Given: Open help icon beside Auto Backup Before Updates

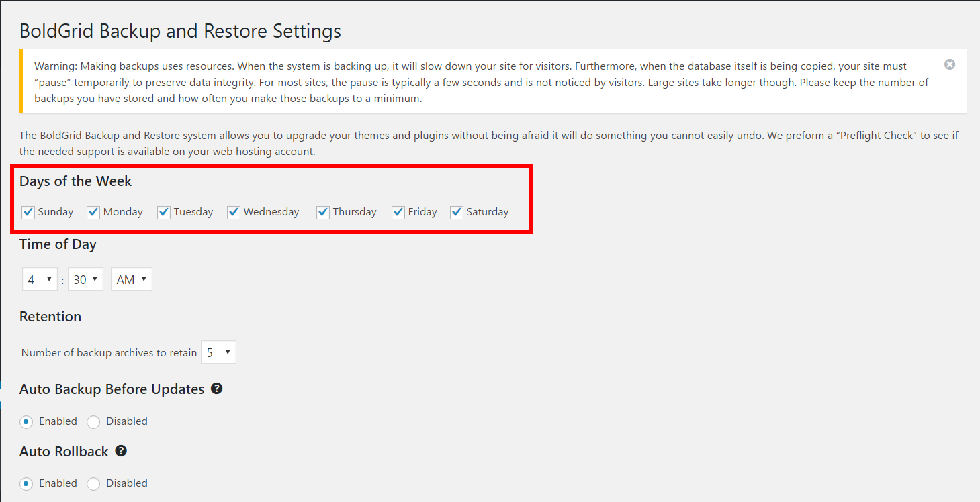Looking at the screenshot, I should pos(216,389).
